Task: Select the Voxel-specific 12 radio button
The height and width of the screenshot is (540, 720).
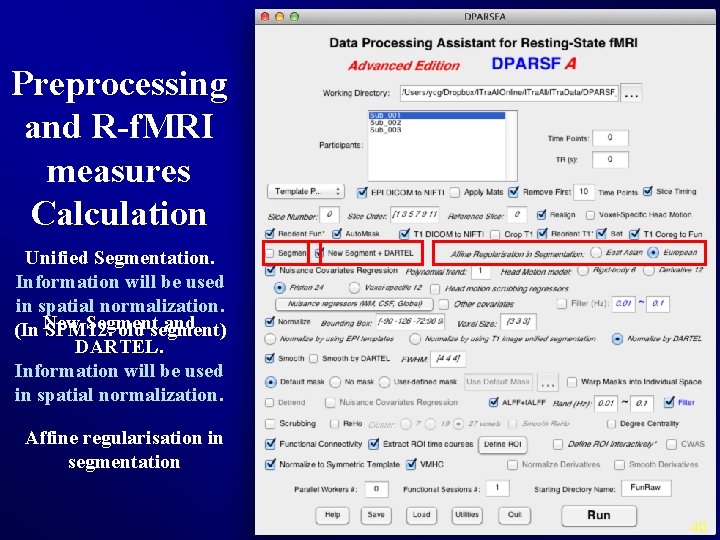Action: [x=354, y=288]
